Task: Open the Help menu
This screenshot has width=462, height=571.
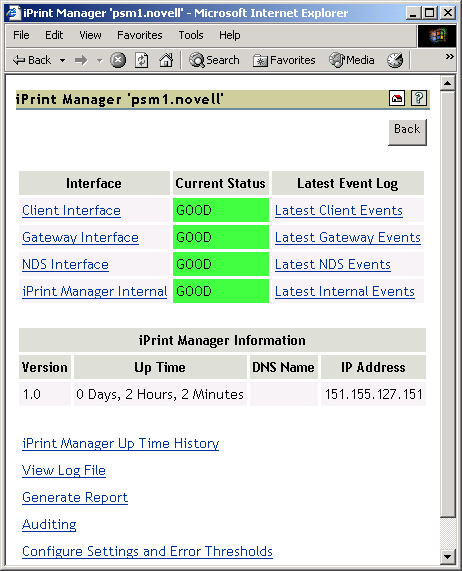Action: click(229, 35)
